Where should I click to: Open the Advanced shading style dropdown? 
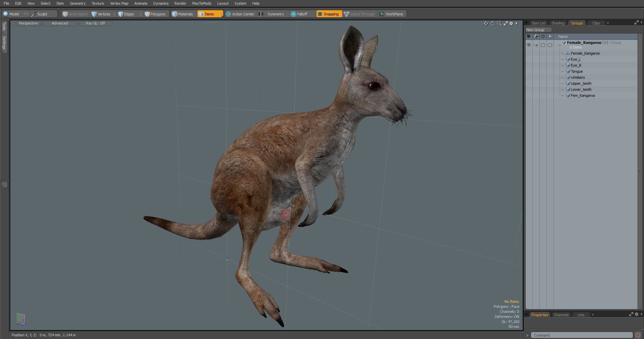pos(60,23)
